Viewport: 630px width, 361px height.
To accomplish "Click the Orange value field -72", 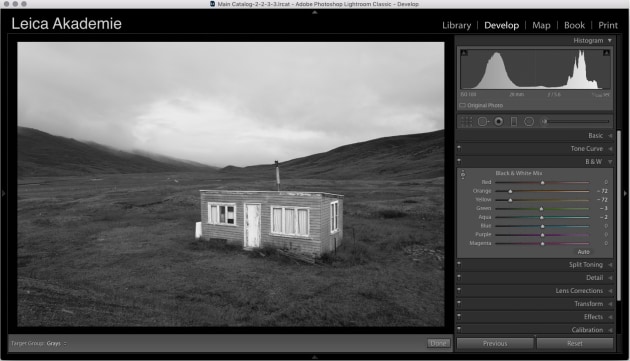I will (x=601, y=191).
